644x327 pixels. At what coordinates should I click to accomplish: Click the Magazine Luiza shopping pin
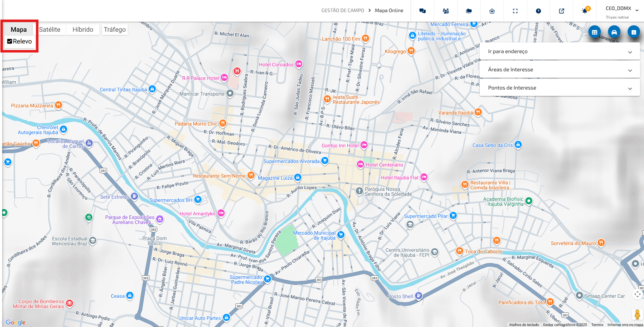298,177
